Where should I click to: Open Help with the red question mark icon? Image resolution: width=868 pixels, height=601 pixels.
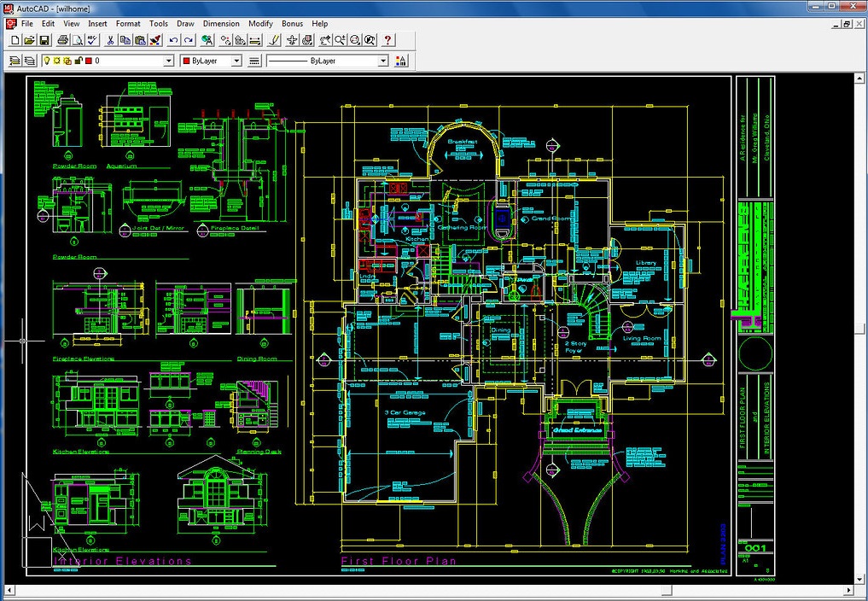[387, 40]
